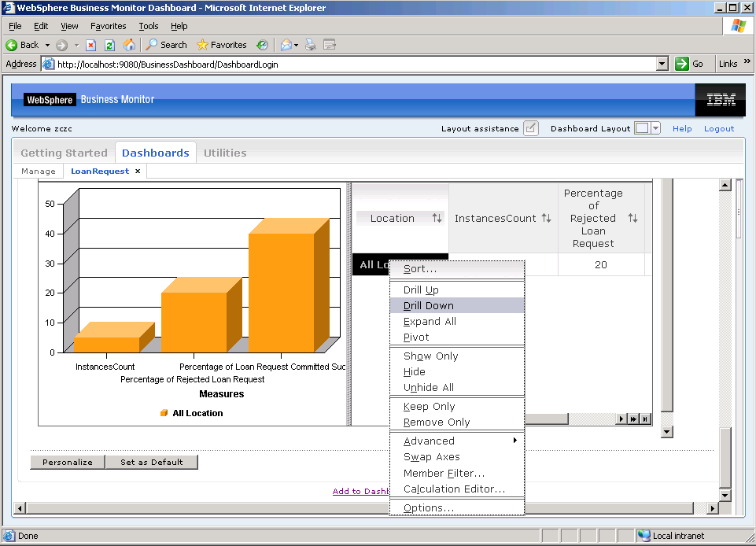Select Keep Only in the context menu
756x546 pixels.
[x=456, y=407]
